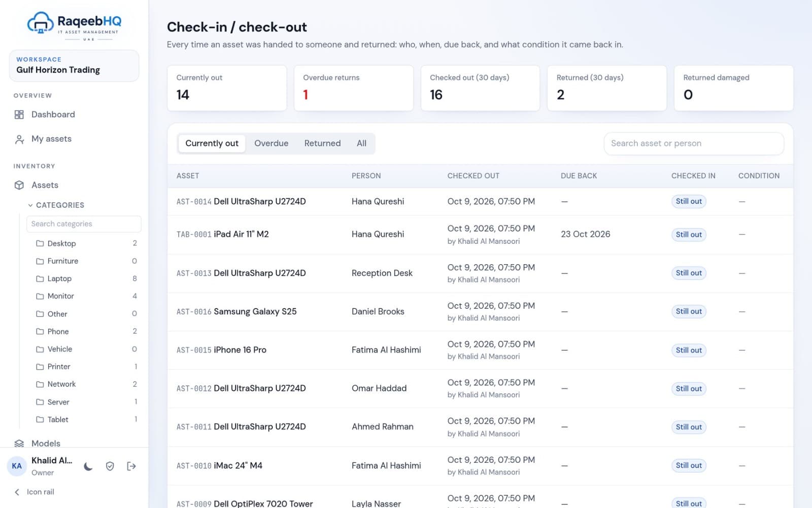
Task: Open asset AST-0015 iPhone 16 Pro
Action: click(221, 350)
